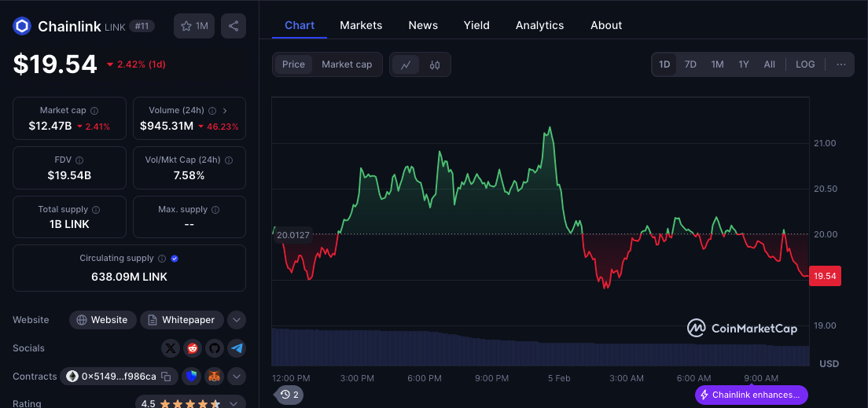Click the Chainlink hexagon logo icon
Viewport: 868px width, 408px height.
[x=22, y=26]
